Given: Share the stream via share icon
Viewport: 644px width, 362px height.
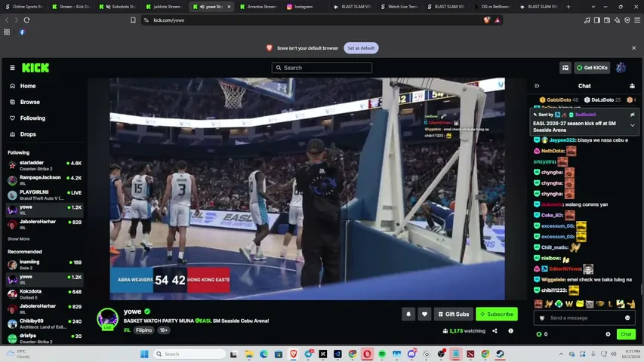Looking at the screenshot, I should [x=495, y=331].
